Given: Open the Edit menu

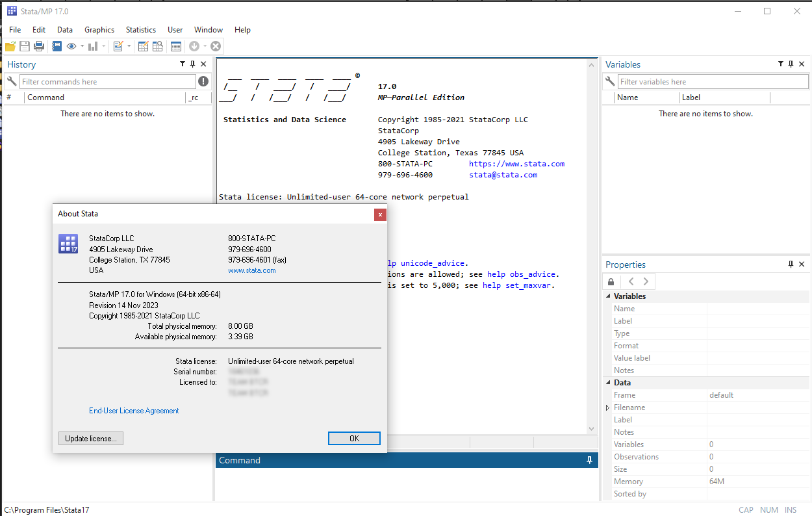Looking at the screenshot, I should pos(39,30).
